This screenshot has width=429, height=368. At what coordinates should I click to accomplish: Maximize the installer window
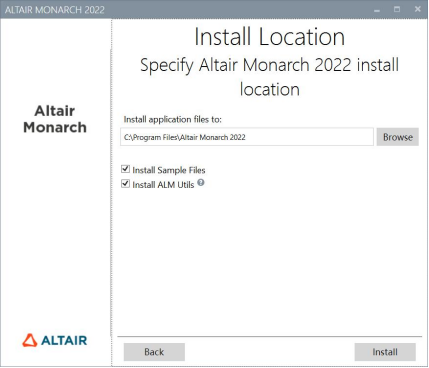click(x=397, y=9)
